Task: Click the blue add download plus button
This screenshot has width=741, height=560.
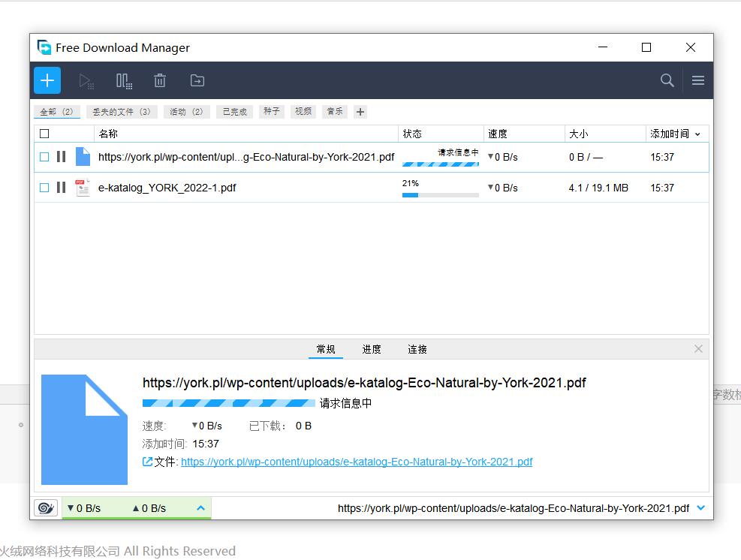Action: click(x=47, y=80)
